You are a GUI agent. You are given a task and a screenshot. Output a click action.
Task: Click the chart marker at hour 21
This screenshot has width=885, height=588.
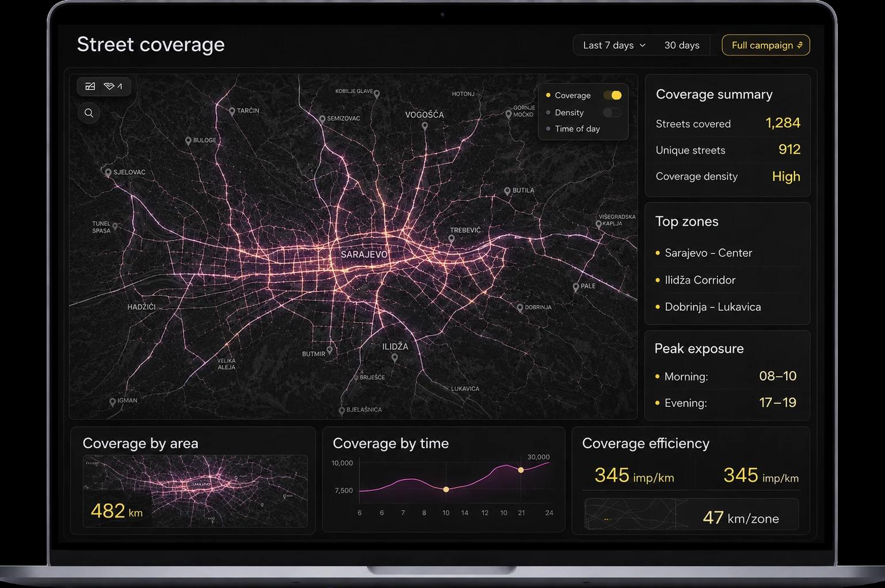[521, 470]
